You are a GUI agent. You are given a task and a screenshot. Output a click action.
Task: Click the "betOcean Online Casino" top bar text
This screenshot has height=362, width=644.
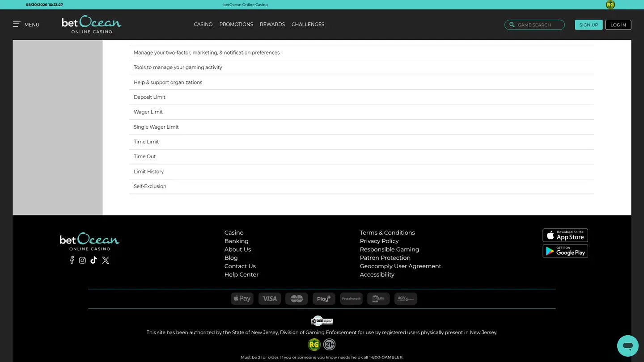[246, 5]
